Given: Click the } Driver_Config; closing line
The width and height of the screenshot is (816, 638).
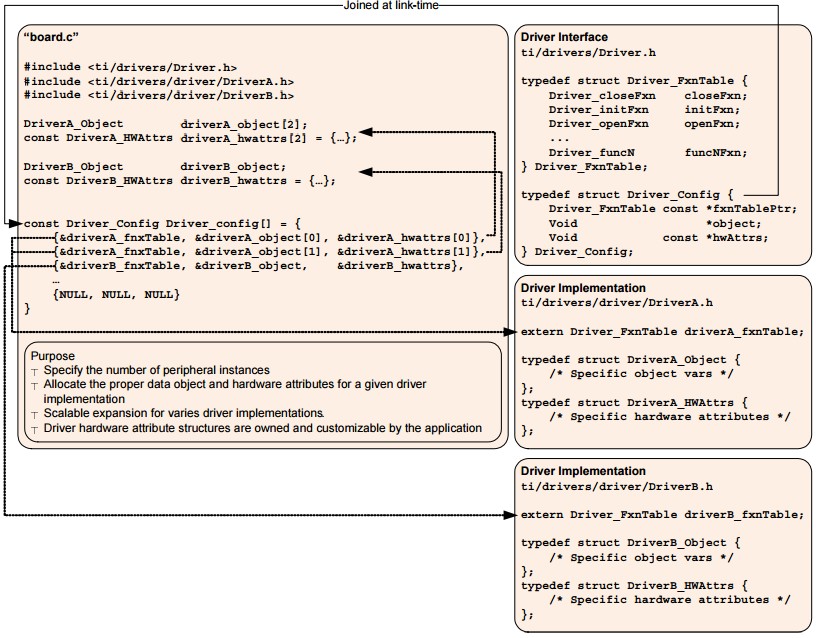Looking at the screenshot, I should (x=577, y=252).
